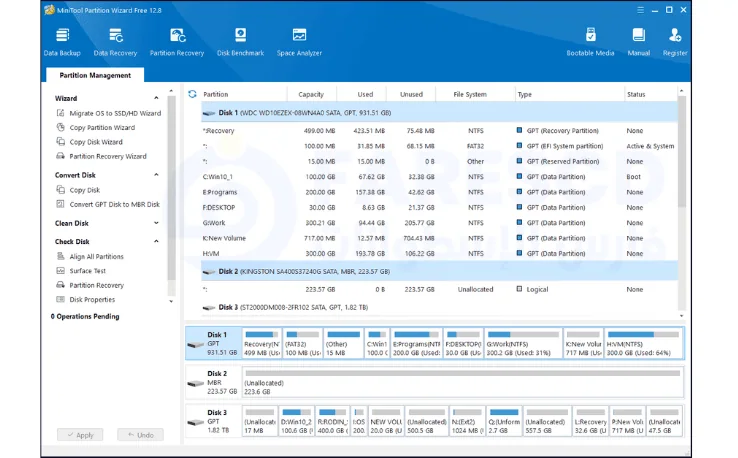Image resolution: width=738 pixels, height=458 pixels.
Task: Click Convert GPT Disk to MBR Disk
Action: pyautogui.click(x=114, y=204)
